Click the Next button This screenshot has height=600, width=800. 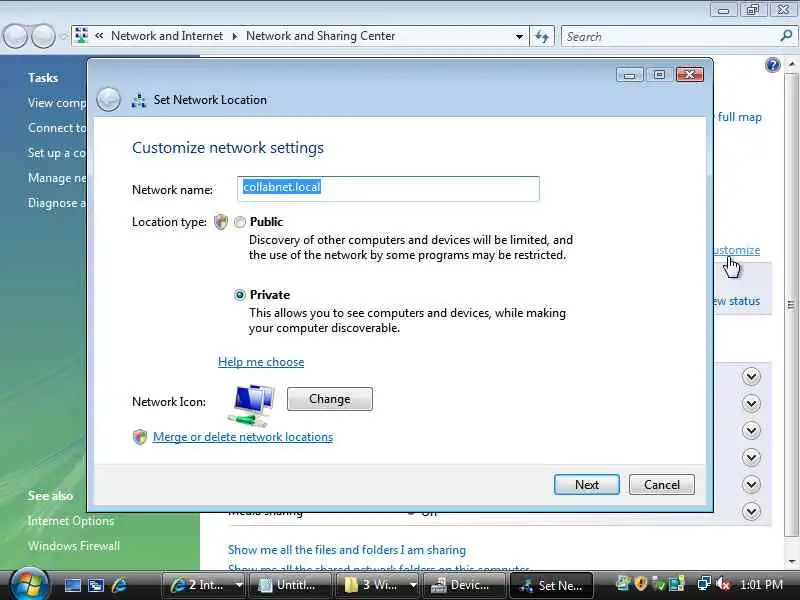click(587, 484)
